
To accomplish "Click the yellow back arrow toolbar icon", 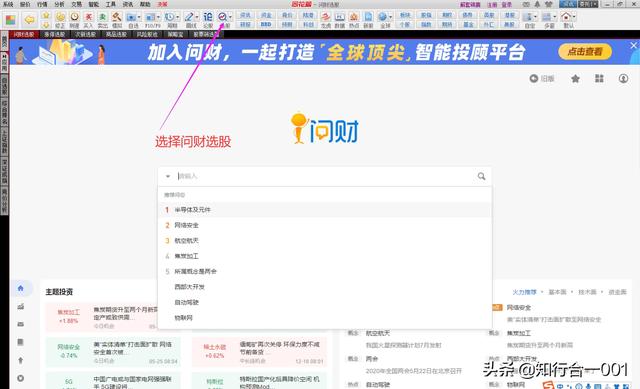I will tap(29, 19).
